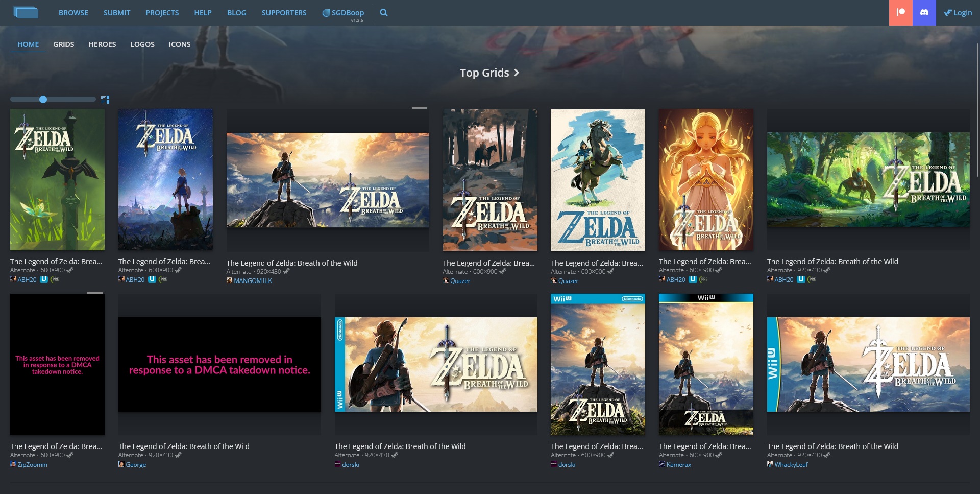Open the golden Princess Zelda grid thumbnail
Viewport: 980px width, 494px height.
click(706, 179)
